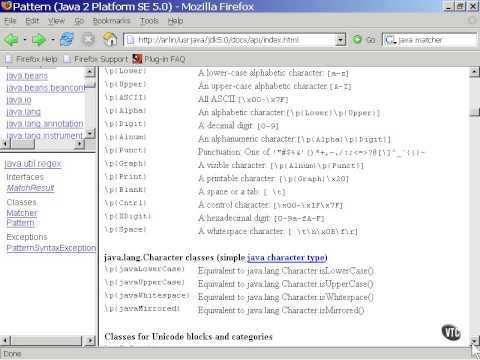Click the package list horizontal scrollbar thumb

[22, 144]
